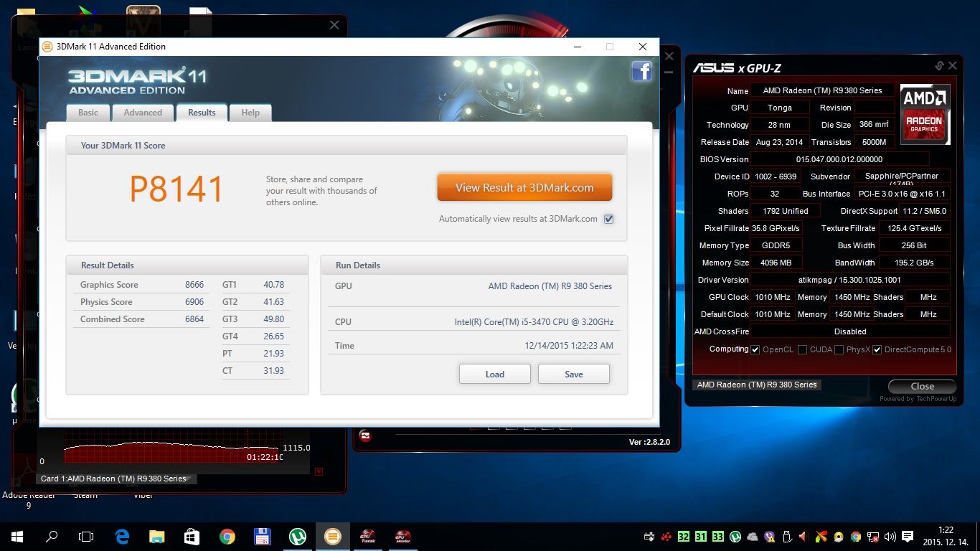The width and height of the screenshot is (980, 551).
Task: Click the GPU-Z pin icon beside close
Action: point(939,66)
